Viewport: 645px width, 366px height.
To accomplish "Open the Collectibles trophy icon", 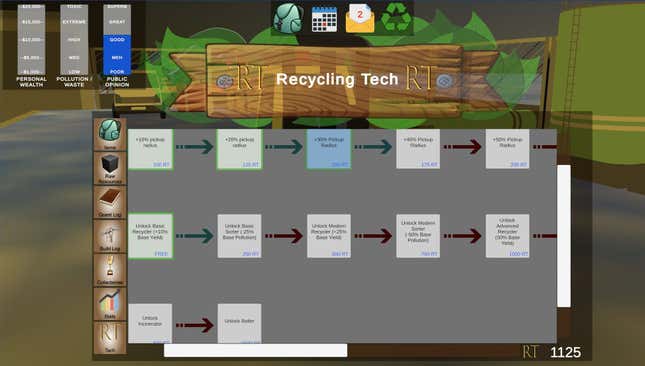I will point(110,270).
